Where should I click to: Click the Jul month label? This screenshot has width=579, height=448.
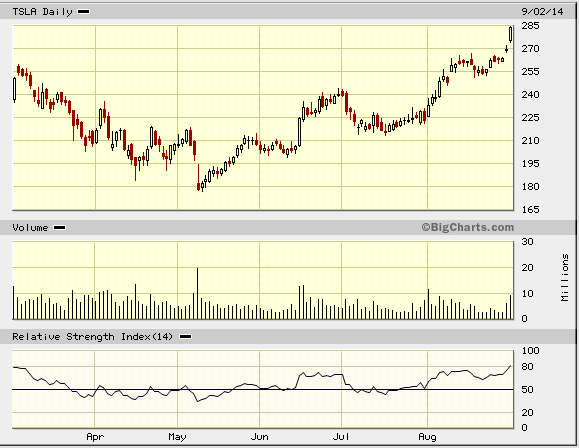(341, 437)
